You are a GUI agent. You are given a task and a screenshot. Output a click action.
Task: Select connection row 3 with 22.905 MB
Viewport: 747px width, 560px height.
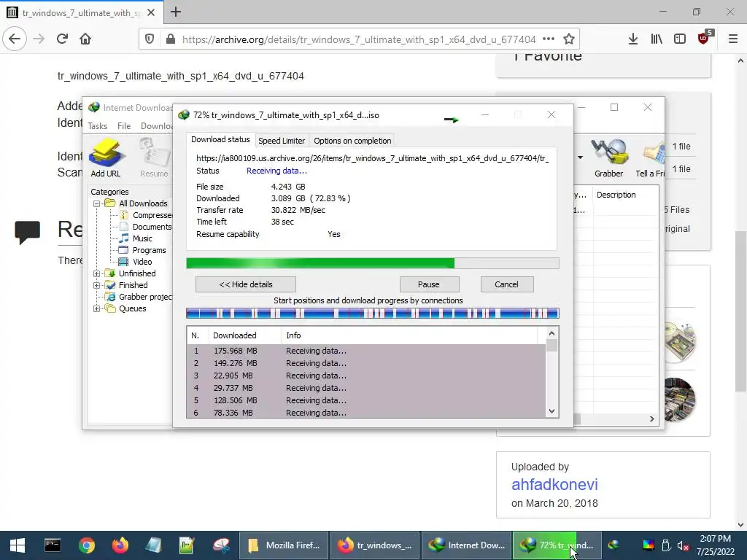[366, 376]
